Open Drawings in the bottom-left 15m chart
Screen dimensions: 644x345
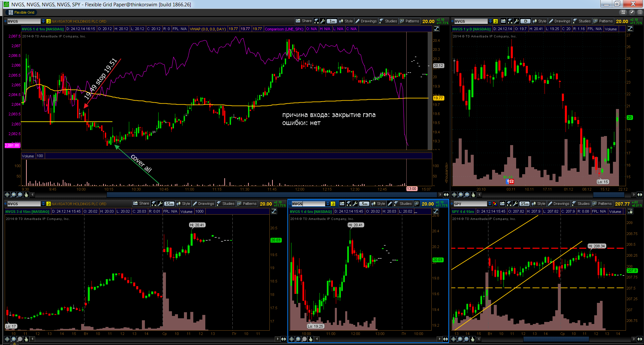(203, 204)
